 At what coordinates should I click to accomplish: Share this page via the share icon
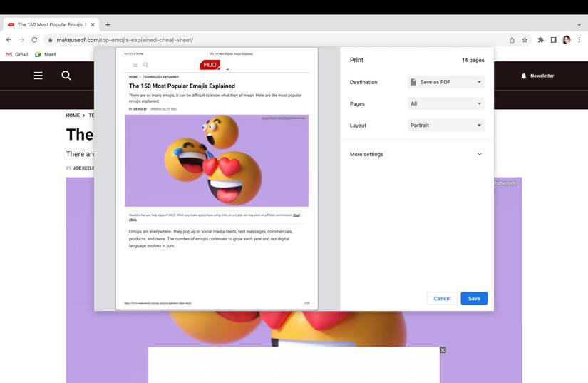coord(512,40)
